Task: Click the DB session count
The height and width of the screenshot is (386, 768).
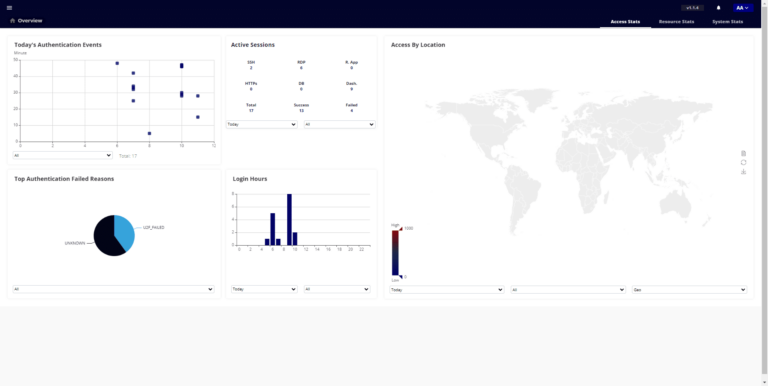Action: (301, 89)
